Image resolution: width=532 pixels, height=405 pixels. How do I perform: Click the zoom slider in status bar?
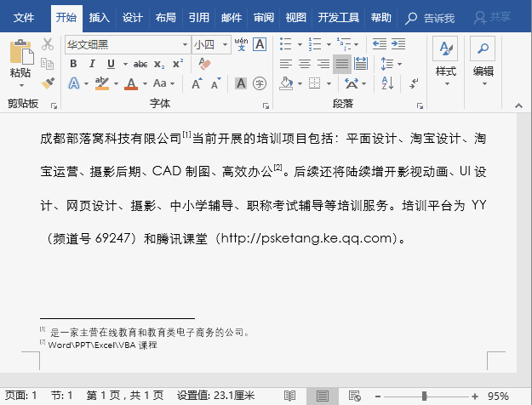click(425, 396)
